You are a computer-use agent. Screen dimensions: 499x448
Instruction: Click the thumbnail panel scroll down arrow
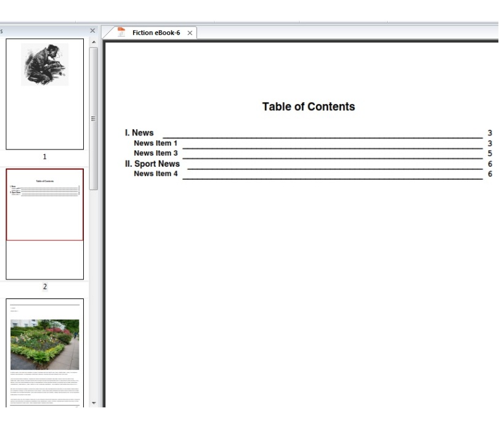pyautogui.click(x=94, y=403)
